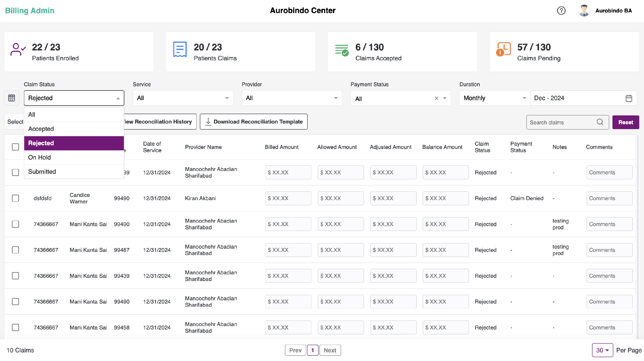This screenshot has width=644, height=361.
Task: Check the select-all header checkbox
Action: [x=15, y=147]
